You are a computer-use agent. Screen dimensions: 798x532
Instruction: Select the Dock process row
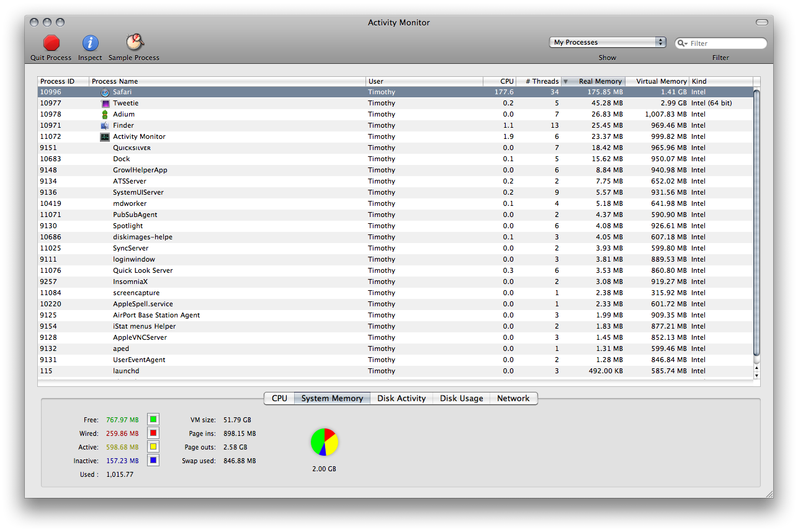click(395, 159)
